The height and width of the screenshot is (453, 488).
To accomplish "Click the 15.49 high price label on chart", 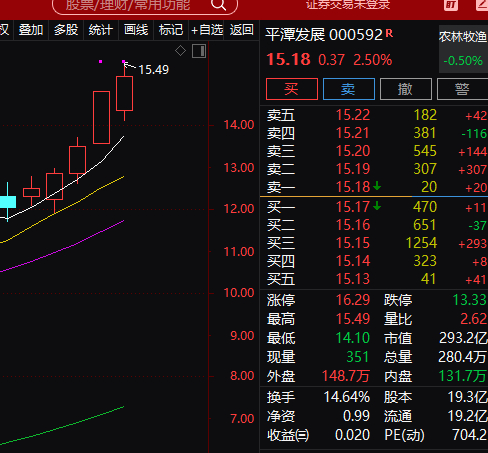I will 154,70.
